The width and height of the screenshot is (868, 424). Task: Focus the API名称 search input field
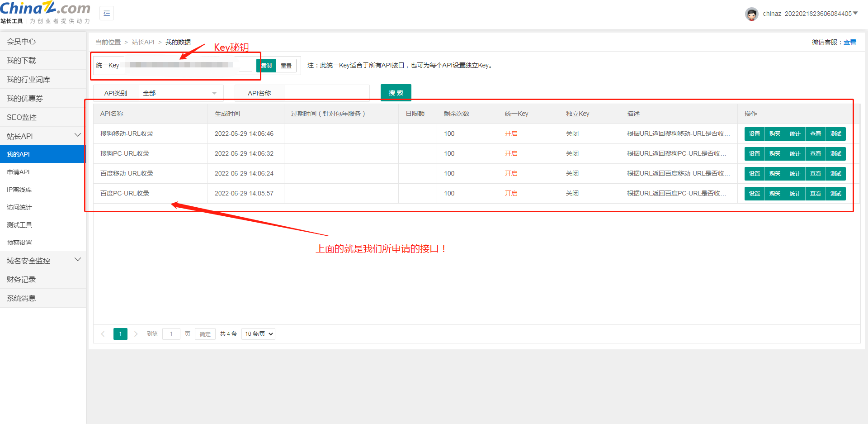tap(326, 93)
